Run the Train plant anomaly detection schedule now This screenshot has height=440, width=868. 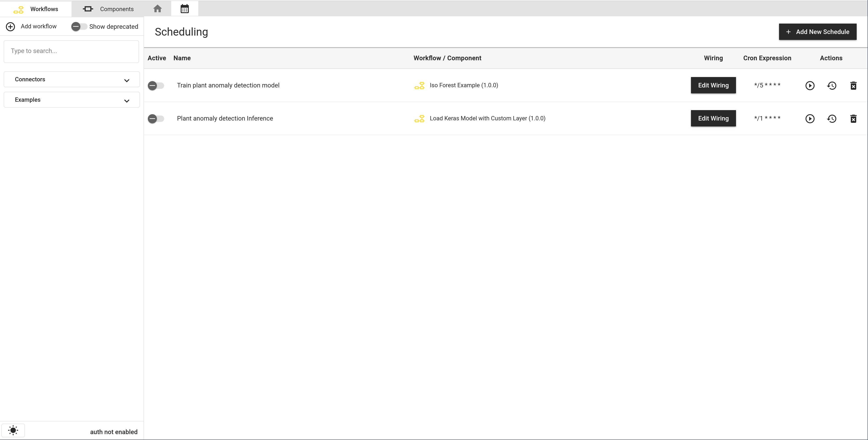[x=810, y=86]
